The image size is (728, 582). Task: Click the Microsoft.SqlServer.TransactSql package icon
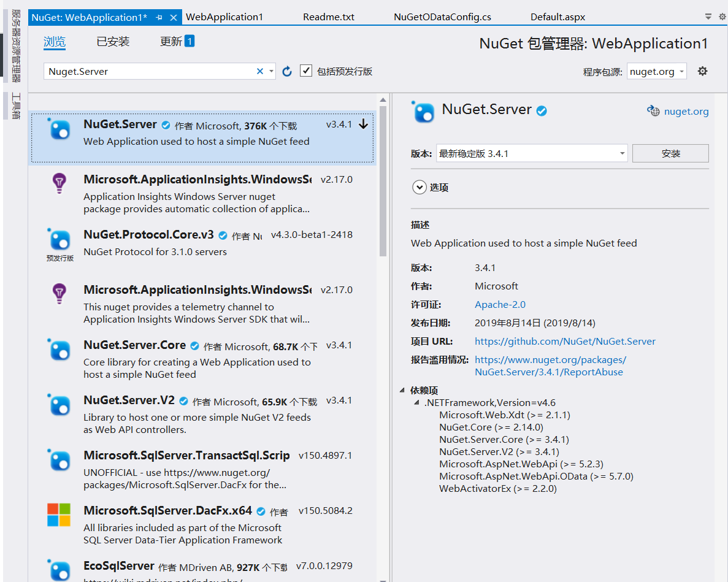59,460
